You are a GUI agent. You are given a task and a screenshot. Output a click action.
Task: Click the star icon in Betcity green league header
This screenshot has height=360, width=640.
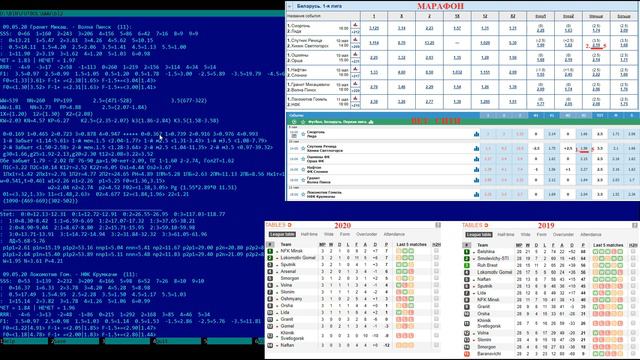click(303, 122)
